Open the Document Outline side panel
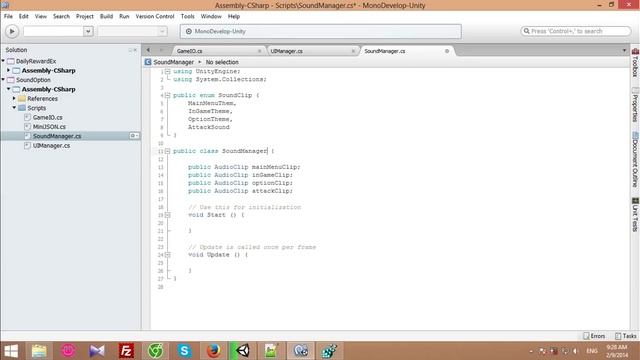The height and width of the screenshot is (360, 640). [x=635, y=160]
